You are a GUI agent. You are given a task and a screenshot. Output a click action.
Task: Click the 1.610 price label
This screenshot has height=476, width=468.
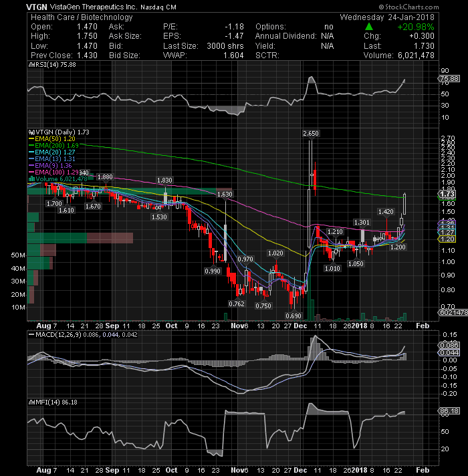(x=66, y=211)
